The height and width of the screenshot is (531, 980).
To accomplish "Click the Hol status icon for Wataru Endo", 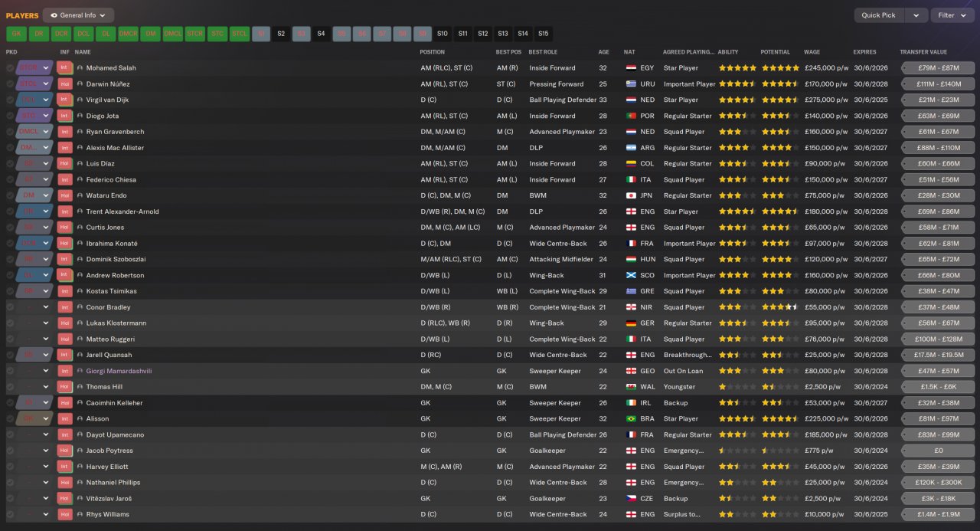I will (65, 195).
